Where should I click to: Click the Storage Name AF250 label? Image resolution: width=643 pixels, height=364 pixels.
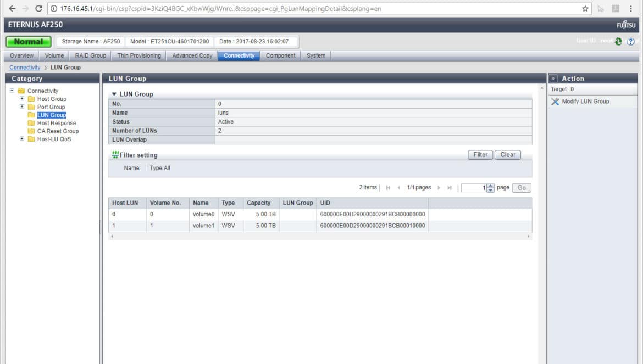(x=91, y=41)
